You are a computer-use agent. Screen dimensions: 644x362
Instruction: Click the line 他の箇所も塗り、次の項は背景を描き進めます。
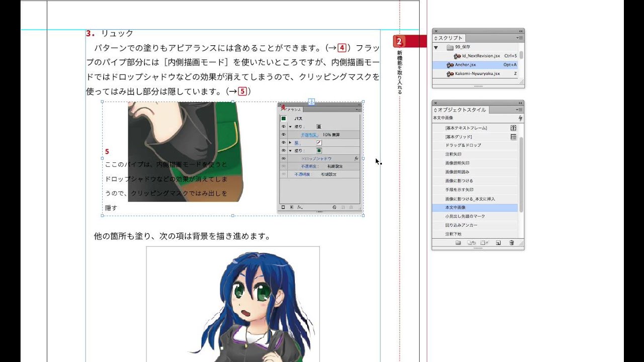(182, 236)
